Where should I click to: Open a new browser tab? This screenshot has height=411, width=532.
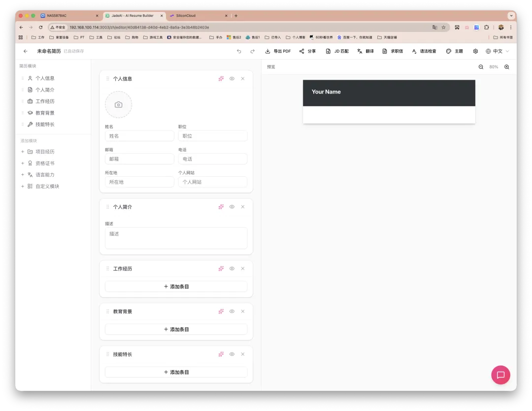236,16
